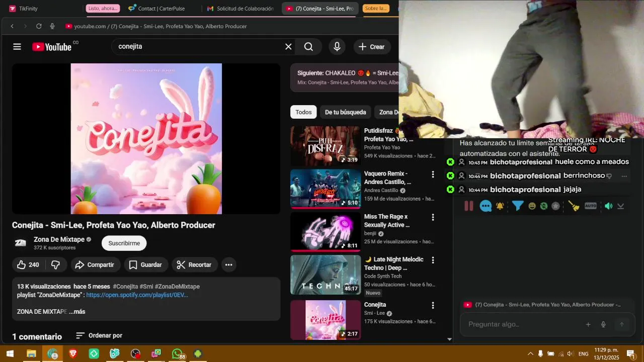Open options menu for Late Night Melodic Techno
Screen dimensions: 644x362
[x=433, y=260]
